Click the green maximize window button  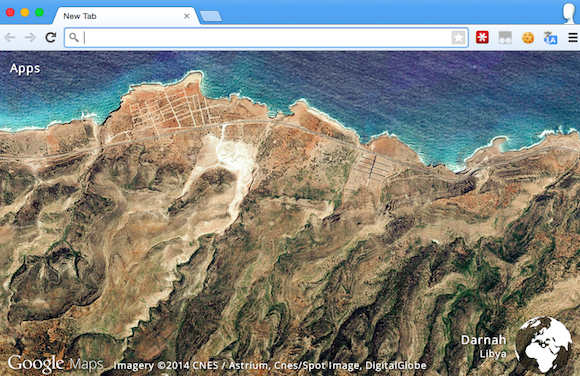pyautogui.click(x=39, y=13)
